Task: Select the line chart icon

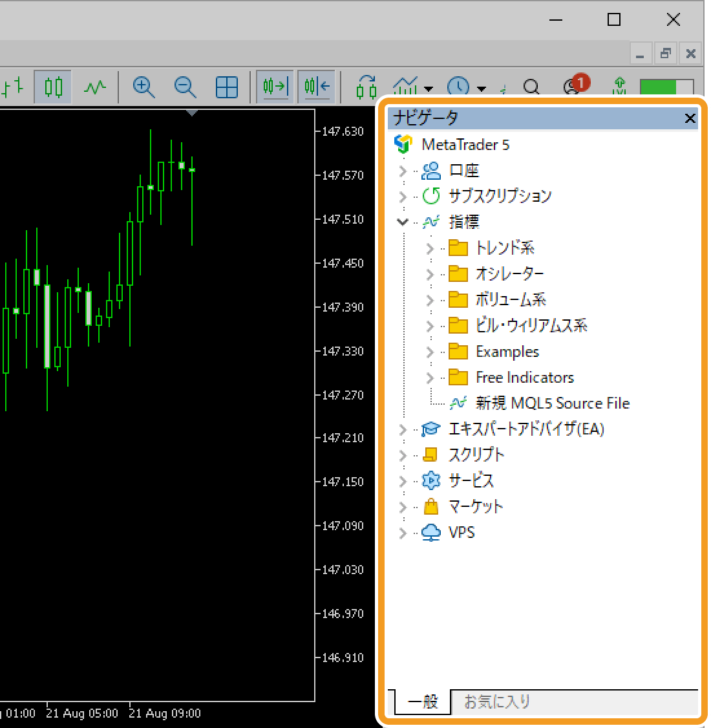Action: tap(95, 87)
